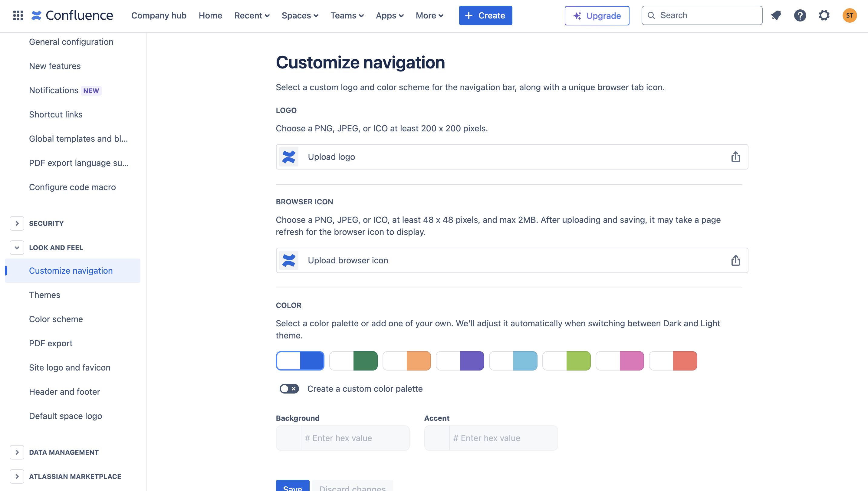Expand the Security section
Image resolution: width=868 pixels, height=491 pixels.
(x=17, y=223)
